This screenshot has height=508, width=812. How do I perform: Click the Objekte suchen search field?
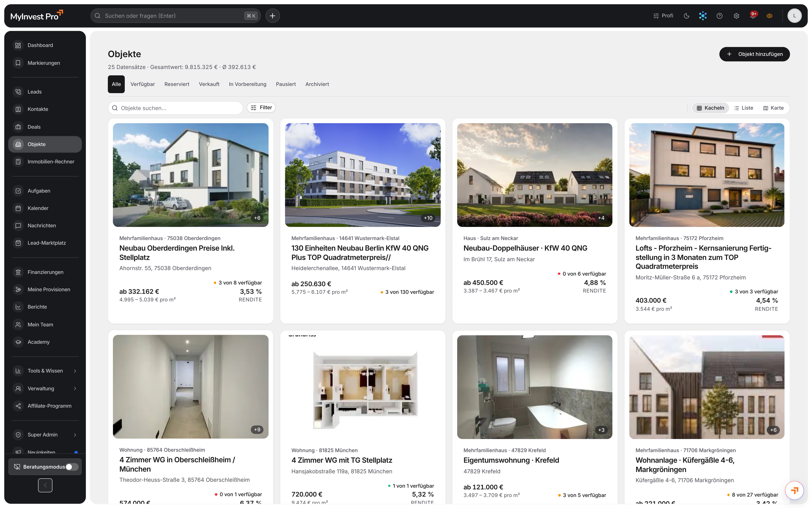176,108
